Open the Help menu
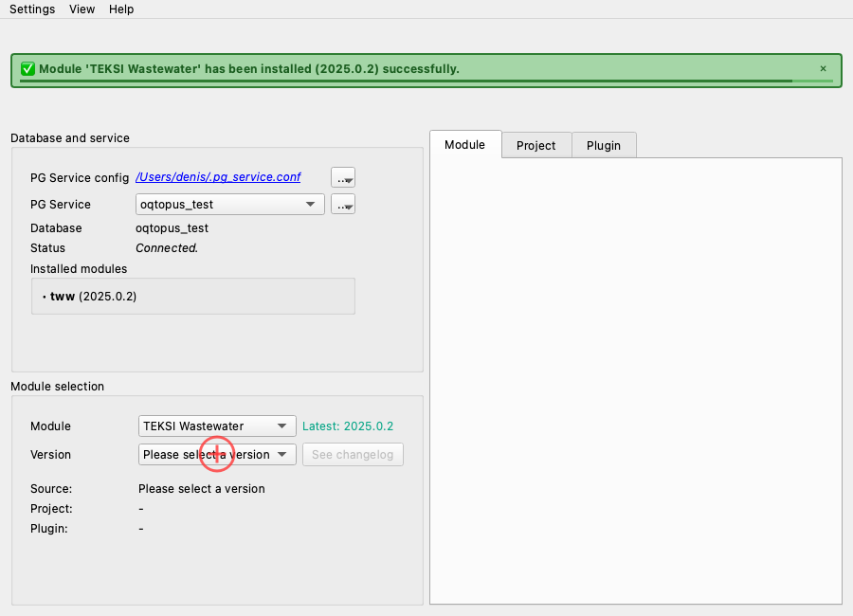The width and height of the screenshot is (853, 616). pyautogui.click(x=121, y=9)
